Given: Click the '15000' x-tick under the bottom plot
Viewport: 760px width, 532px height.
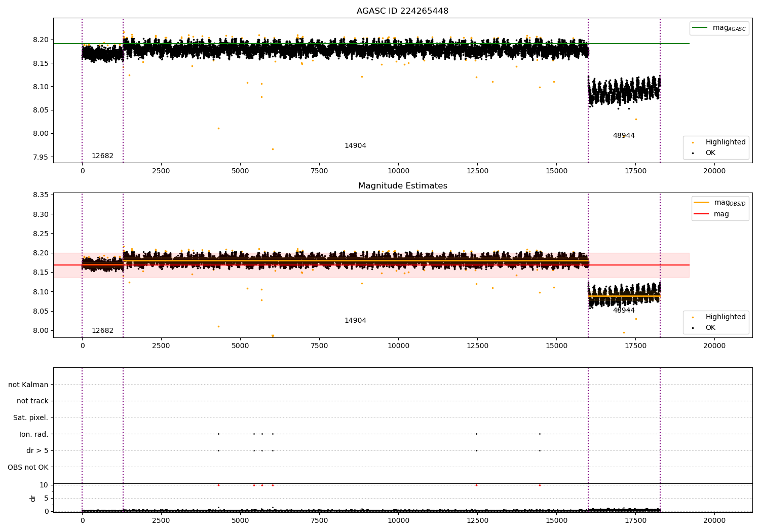Looking at the screenshot, I should click(x=556, y=521).
